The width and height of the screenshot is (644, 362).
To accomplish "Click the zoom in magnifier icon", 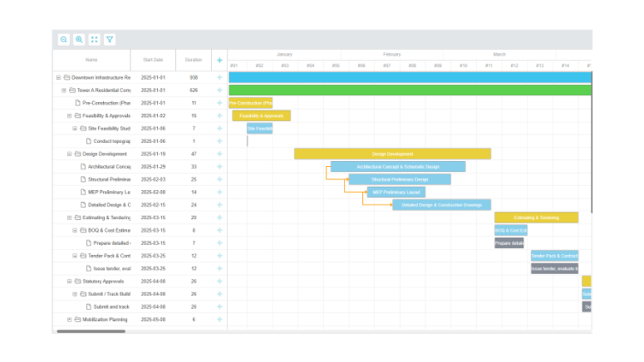I will click(79, 39).
